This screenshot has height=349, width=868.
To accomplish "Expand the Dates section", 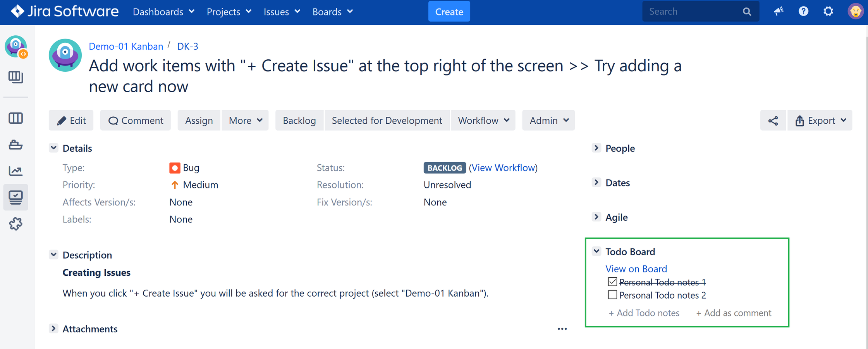I will (596, 182).
